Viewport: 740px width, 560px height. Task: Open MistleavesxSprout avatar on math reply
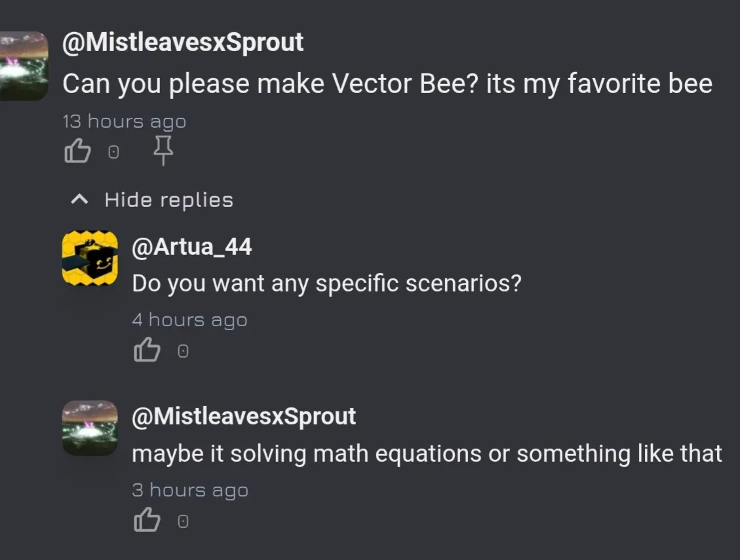point(90,428)
